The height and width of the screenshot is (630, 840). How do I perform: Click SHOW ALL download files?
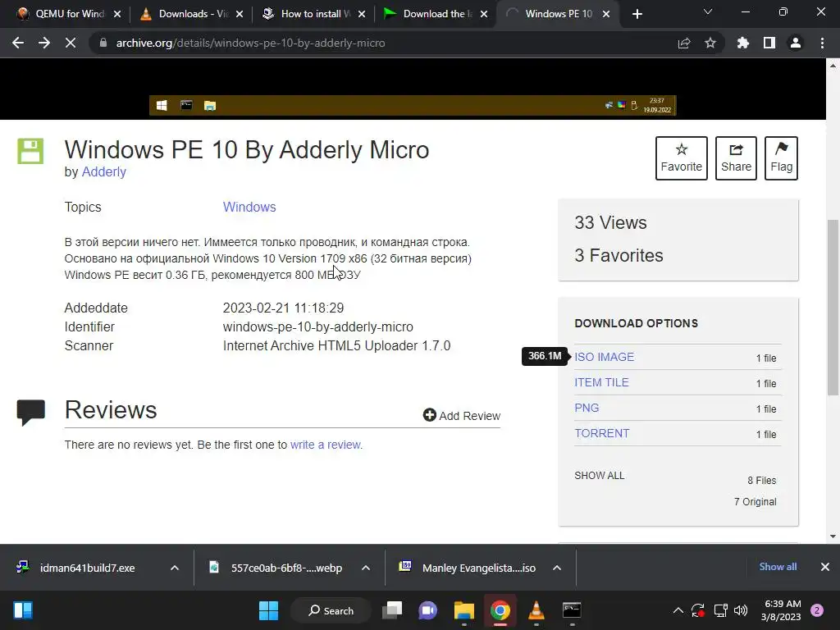600,476
